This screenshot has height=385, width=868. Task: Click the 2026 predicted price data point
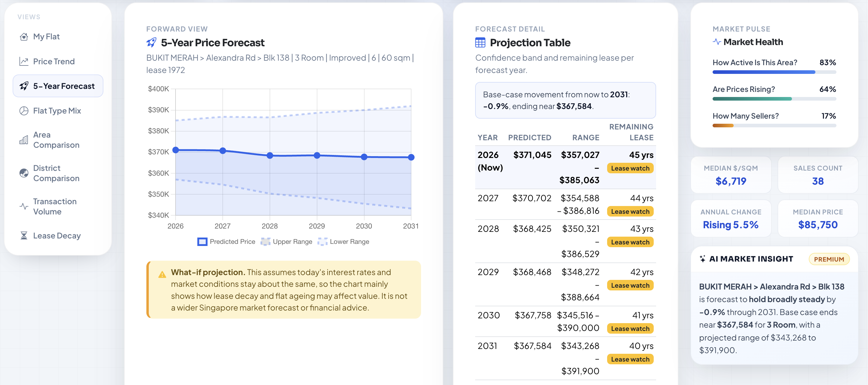(x=176, y=150)
